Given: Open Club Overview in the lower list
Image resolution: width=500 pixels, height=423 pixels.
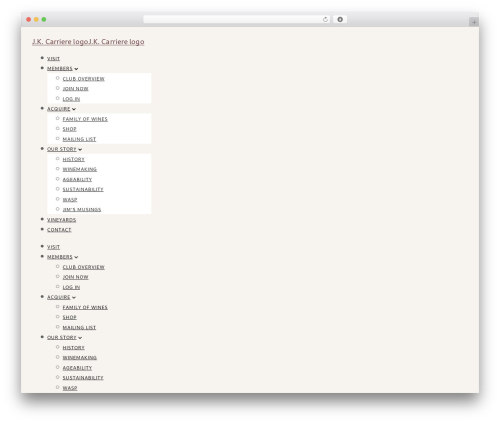Looking at the screenshot, I should click(84, 267).
